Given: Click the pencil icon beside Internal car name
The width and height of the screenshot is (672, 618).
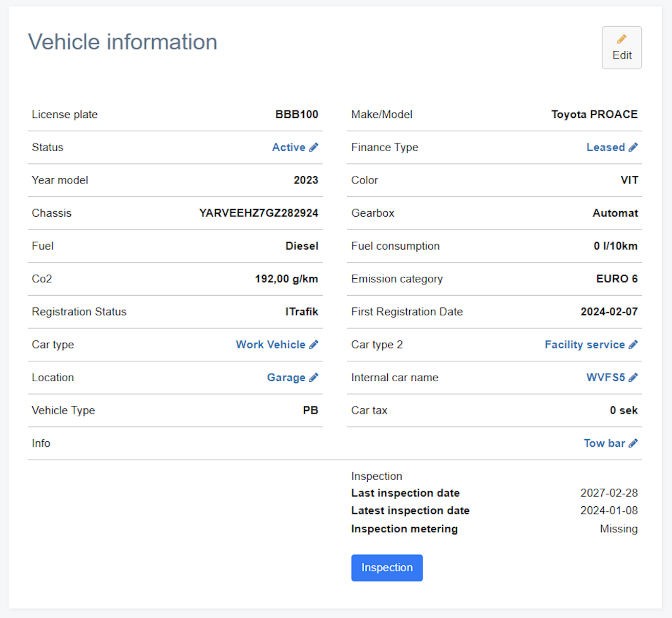Looking at the screenshot, I should (634, 377).
